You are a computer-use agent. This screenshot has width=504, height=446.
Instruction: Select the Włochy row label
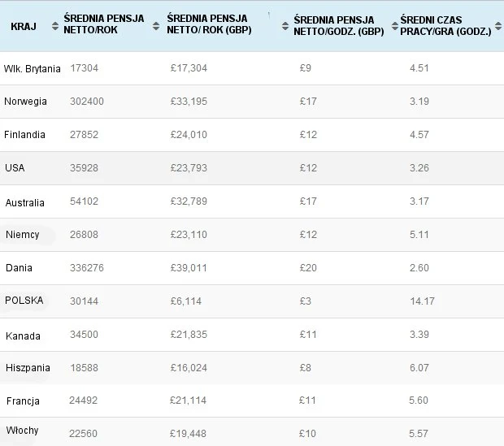pyautogui.click(x=22, y=431)
